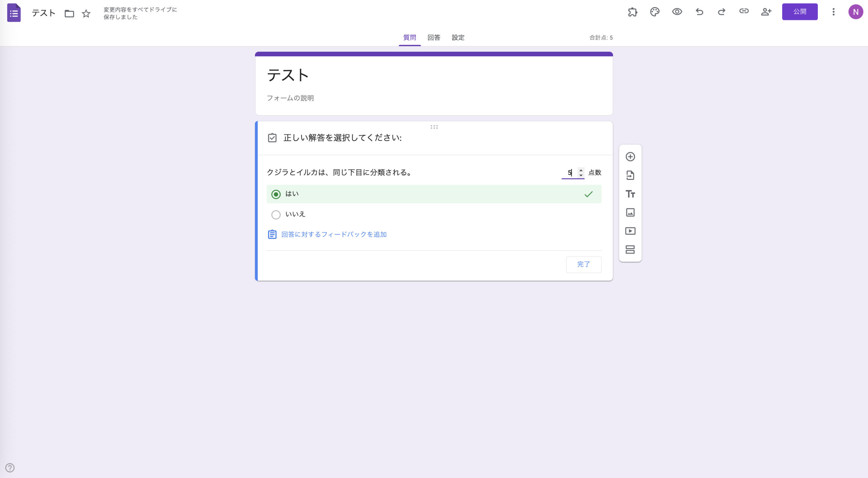Screen dimensions: 868x478
Task: Click 完了 to finish editing answers
Action: (x=584, y=264)
